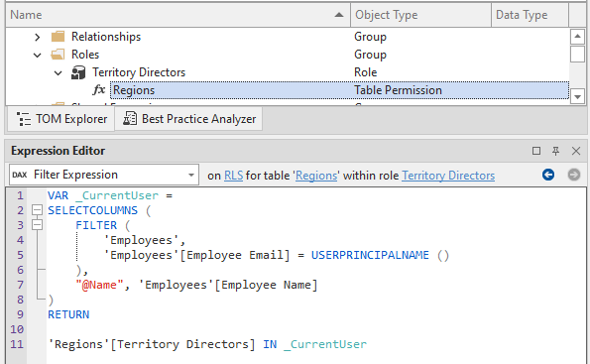590x364 pixels.
Task: Click the Roles open folder icon
Action: click(x=58, y=55)
